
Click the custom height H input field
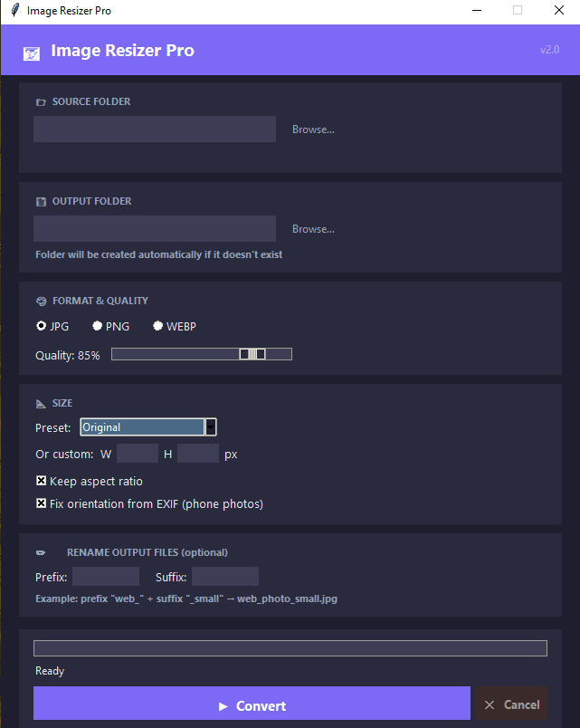point(198,453)
